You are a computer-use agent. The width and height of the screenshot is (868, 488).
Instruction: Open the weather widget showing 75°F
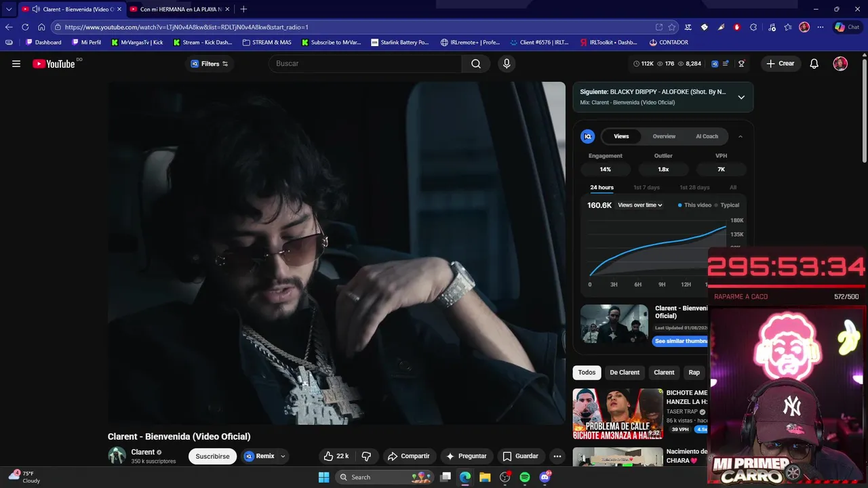click(x=26, y=477)
